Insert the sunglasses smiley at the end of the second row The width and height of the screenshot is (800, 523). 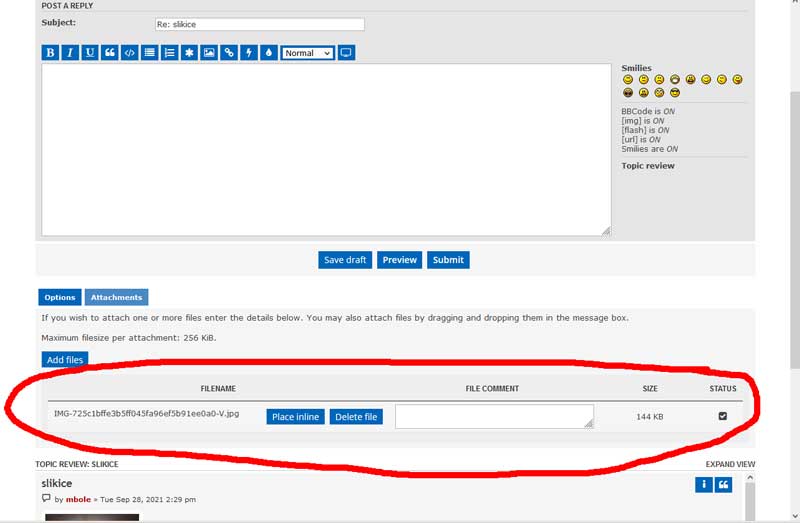click(x=675, y=93)
